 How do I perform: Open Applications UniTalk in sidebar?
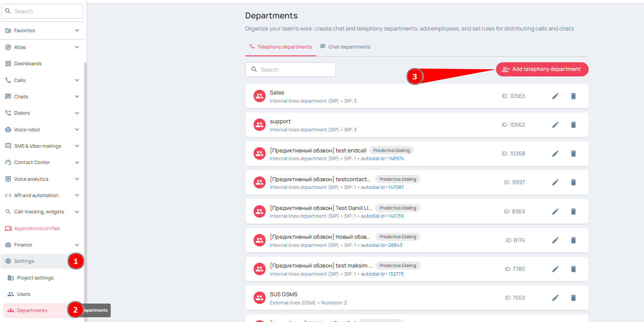[x=37, y=228]
